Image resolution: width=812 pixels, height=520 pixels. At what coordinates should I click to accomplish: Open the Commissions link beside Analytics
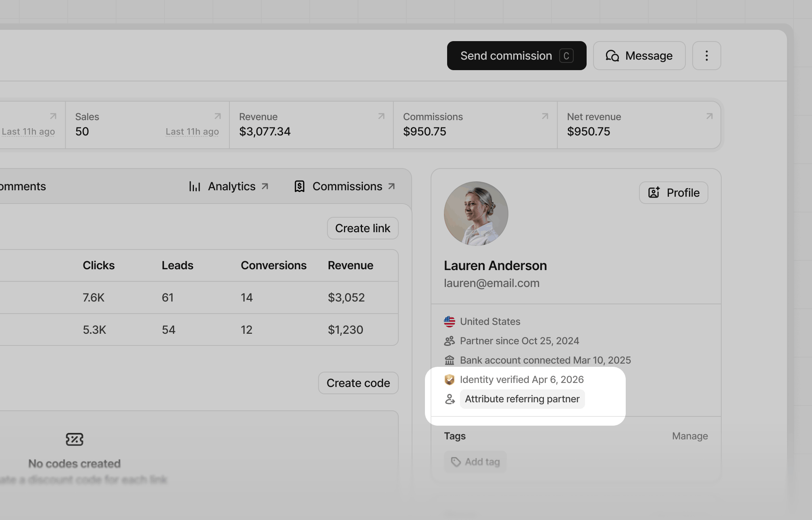pyautogui.click(x=345, y=186)
